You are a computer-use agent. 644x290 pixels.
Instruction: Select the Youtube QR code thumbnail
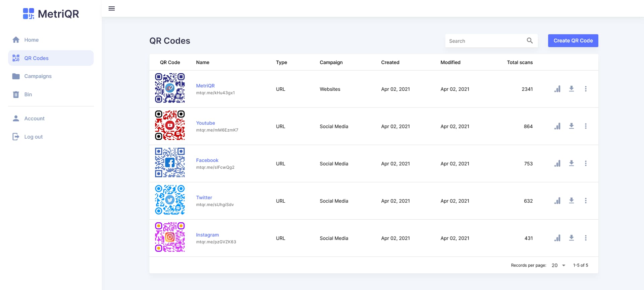[170, 125]
